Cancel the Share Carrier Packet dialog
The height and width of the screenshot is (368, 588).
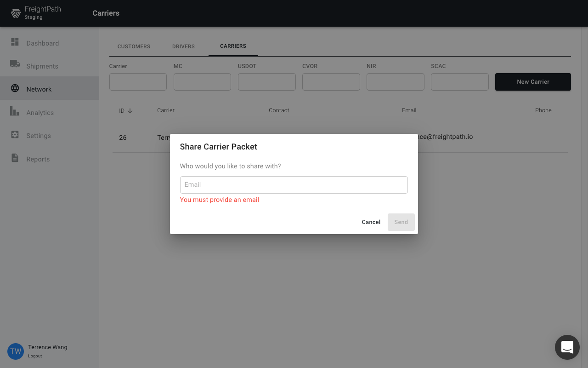click(x=371, y=222)
